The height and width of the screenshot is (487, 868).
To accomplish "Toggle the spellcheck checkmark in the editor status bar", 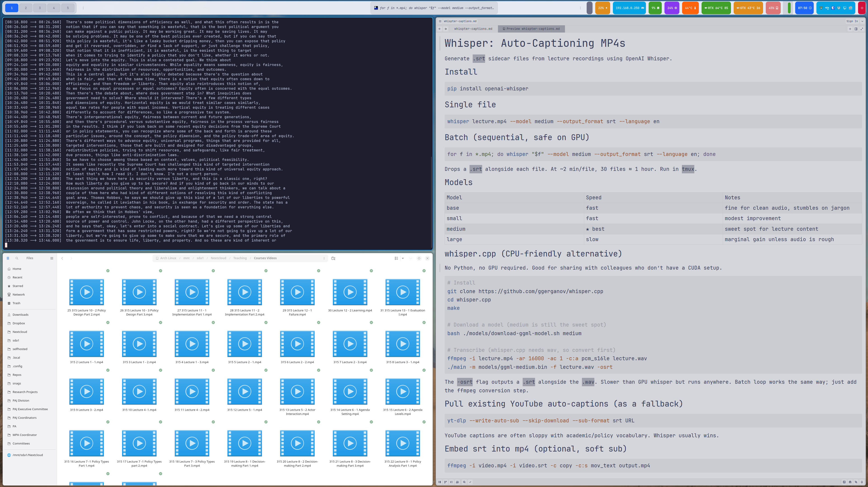I will [471, 482].
